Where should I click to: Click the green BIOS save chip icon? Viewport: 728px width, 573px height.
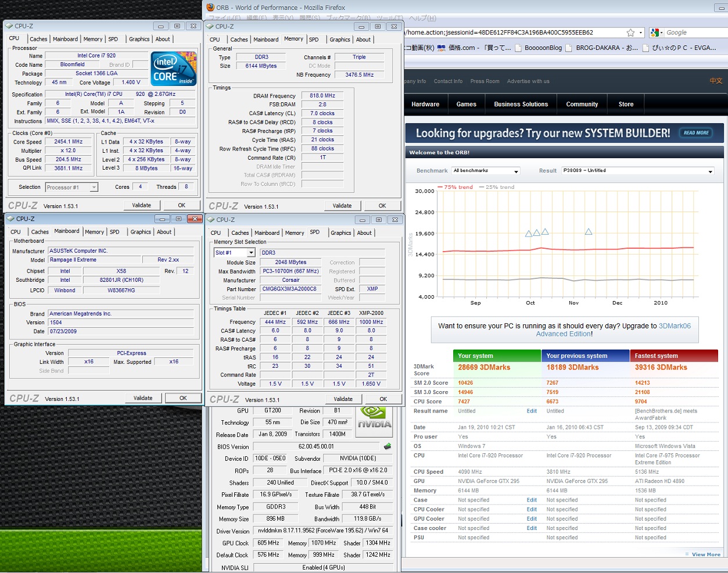point(388,446)
